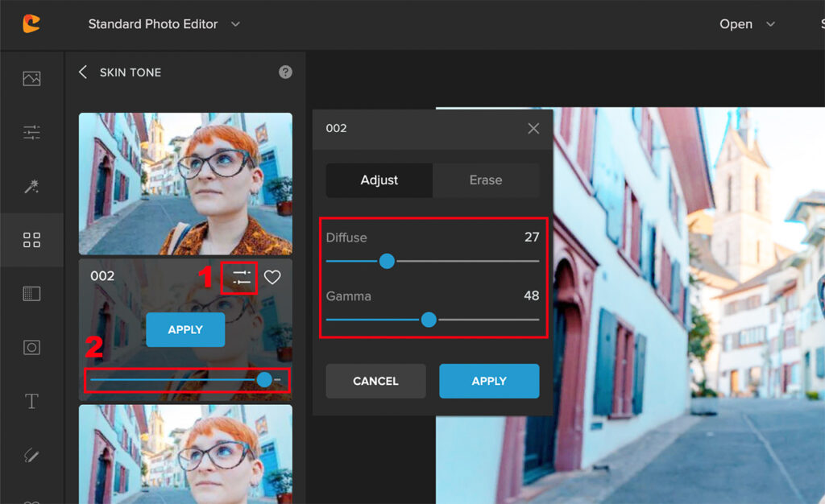Favorite filter 002 with heart icon
Viewport: 825px width, 504px height.
(273, 278)
